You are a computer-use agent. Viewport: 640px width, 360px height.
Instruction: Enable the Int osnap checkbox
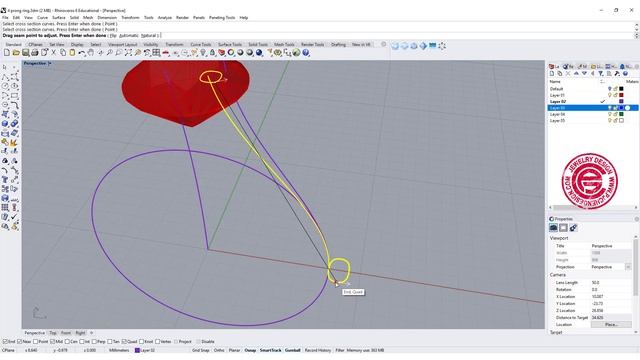click(82, 342)
